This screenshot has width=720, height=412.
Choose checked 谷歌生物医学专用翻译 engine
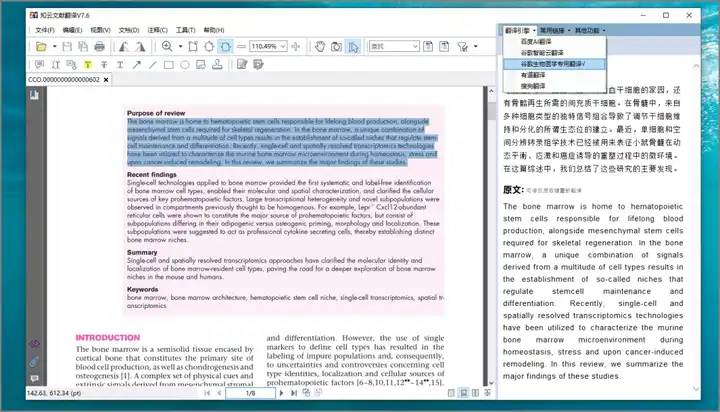555,64
